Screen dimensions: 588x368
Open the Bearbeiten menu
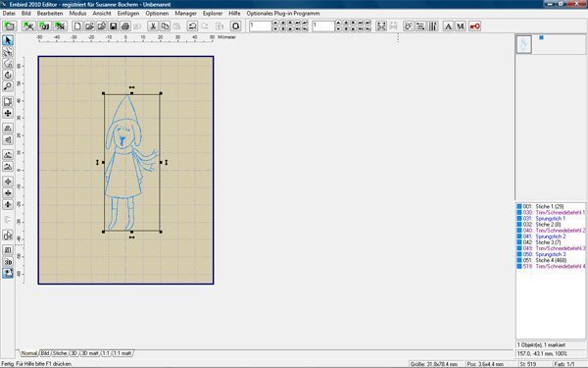click(50, 13)
